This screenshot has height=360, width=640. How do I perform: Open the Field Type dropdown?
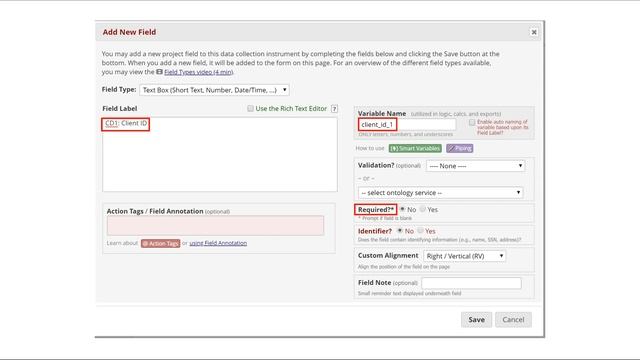click(x=214, y=90)
